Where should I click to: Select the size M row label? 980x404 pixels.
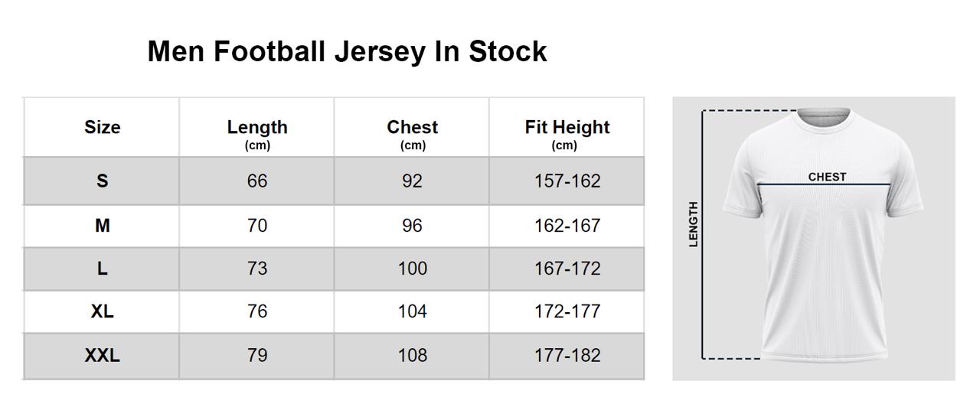[x=102, y=226]
